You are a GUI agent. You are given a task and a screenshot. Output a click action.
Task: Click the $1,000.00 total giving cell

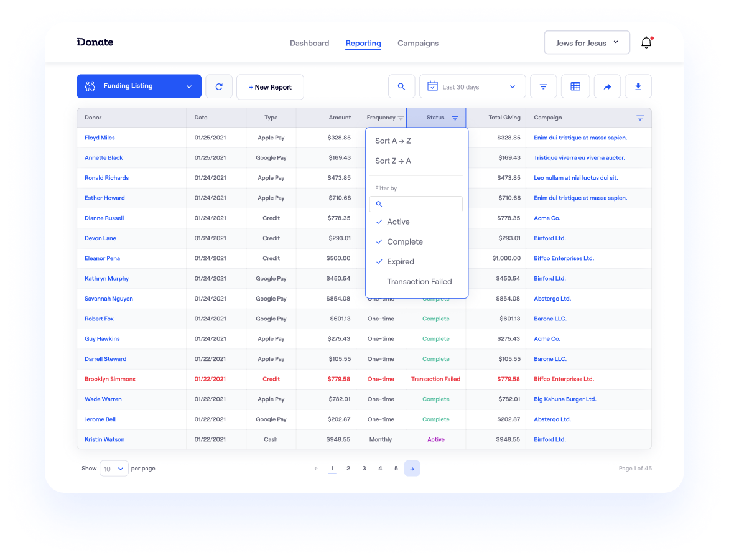pos(506,258)
